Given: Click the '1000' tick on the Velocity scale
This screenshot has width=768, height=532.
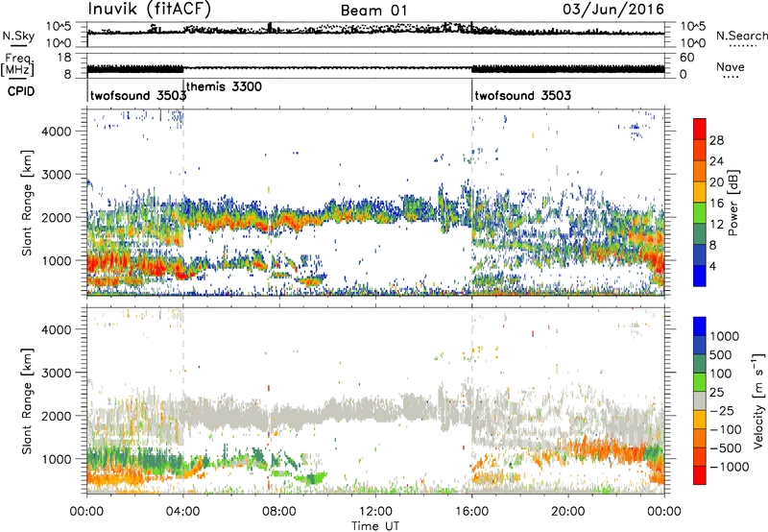Looking at the screenshot, I should pyautogui.click(x=725, y=336).
